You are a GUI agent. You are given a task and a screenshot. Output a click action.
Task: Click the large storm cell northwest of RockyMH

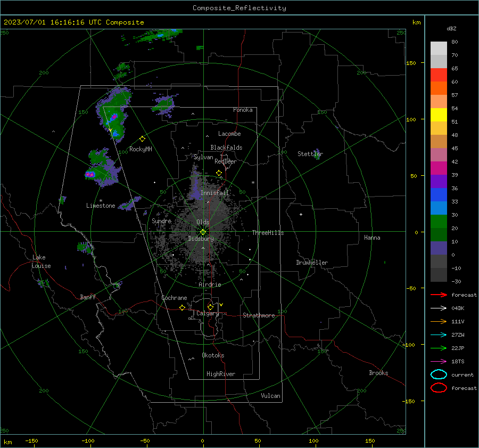(x=114, y=115)
